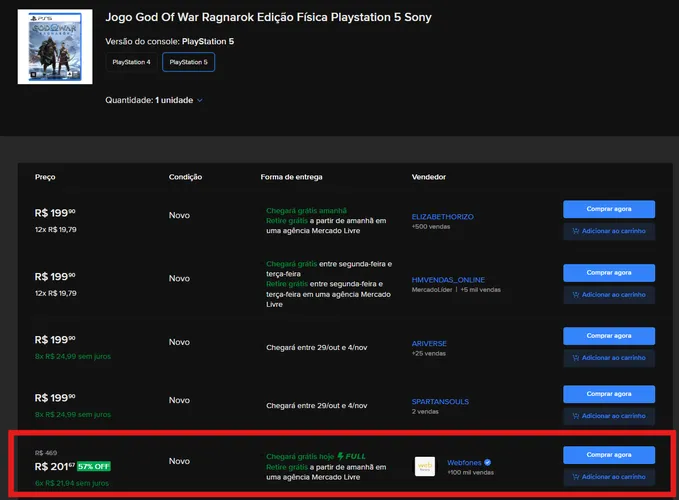This screenshot has width=679, height=500.
Task: Click the 2 vendas text under SPARTANSOULS
Action: [425, 412]
